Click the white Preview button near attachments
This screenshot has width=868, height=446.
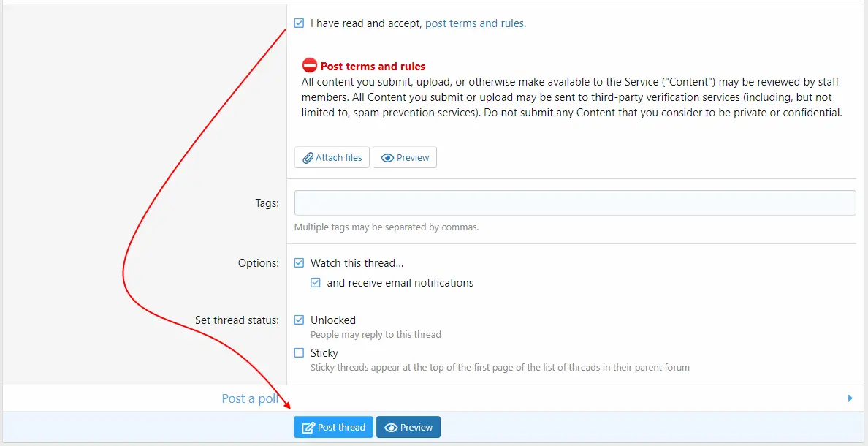[x=405, y=157]
